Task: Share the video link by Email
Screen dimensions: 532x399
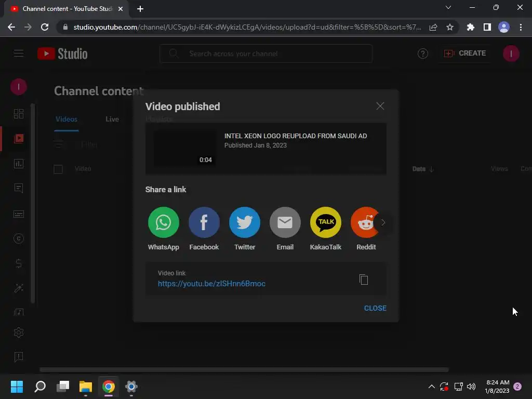Action: pyautogui.click(x=285, y=222)
